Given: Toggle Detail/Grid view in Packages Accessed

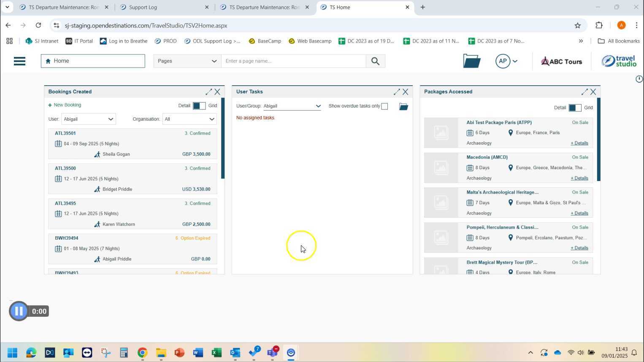Looking at the screenshot, I should click(x=574, y=108).
